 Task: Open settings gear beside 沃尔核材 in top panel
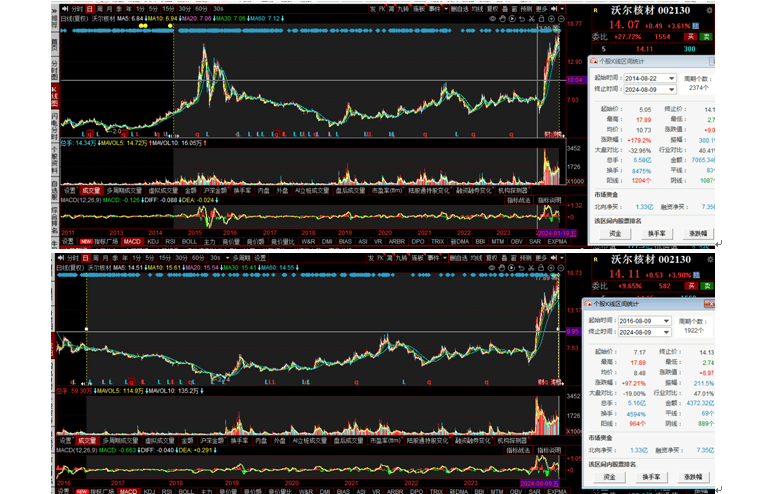click(709, 10)
